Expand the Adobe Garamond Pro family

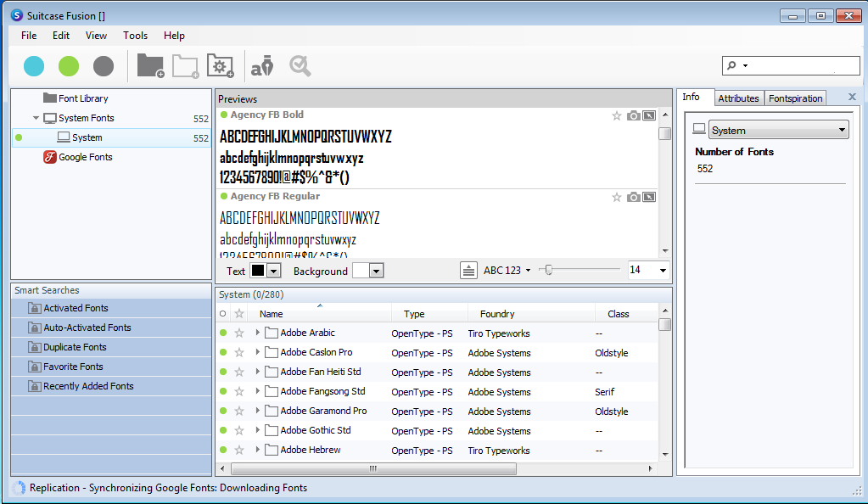(x=257, y=411)
